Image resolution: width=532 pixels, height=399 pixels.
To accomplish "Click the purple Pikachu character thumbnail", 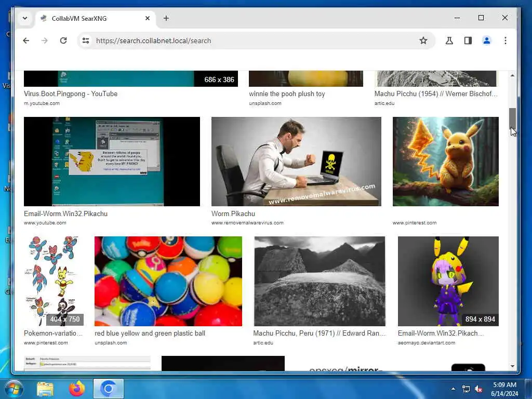I will pos(448,281).
